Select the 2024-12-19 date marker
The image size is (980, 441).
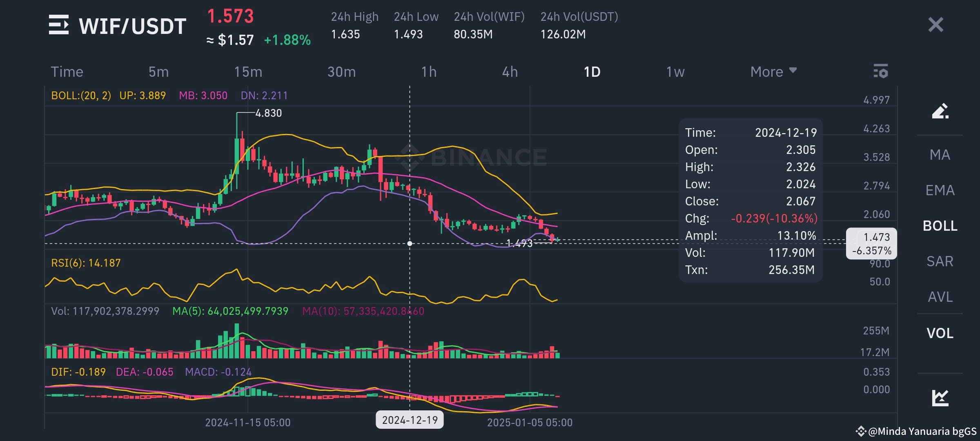click(x=410, y=419)
